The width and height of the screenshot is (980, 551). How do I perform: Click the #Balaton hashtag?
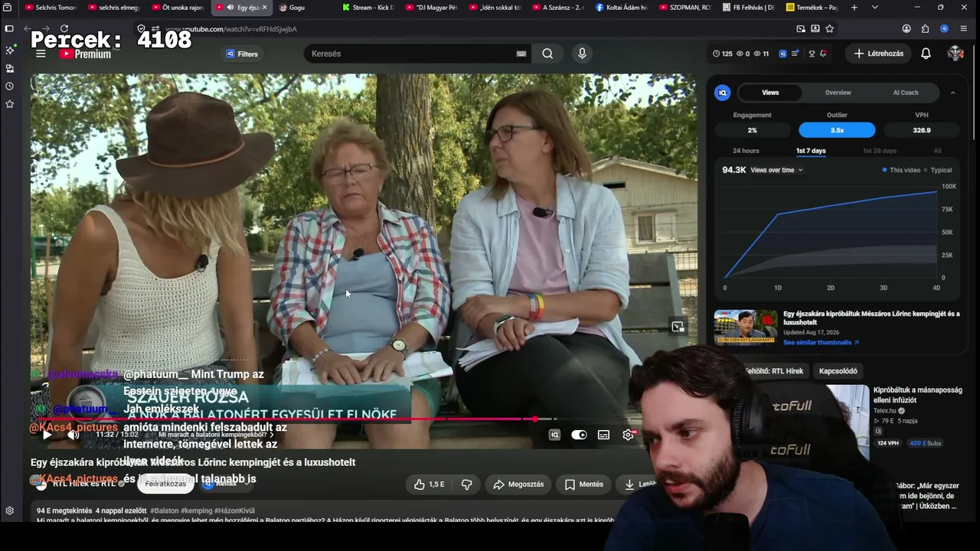click(x=164, y=510)
